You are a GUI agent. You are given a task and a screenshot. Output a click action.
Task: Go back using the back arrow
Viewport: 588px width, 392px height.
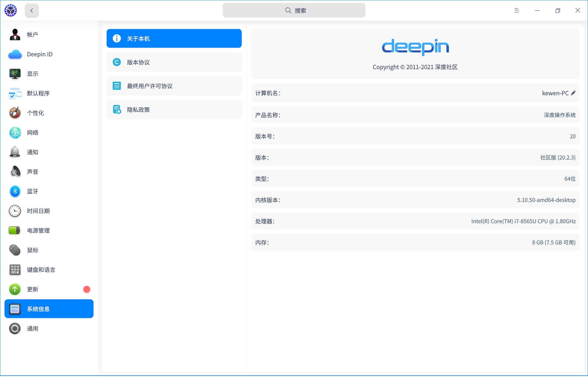pos(32,11)
